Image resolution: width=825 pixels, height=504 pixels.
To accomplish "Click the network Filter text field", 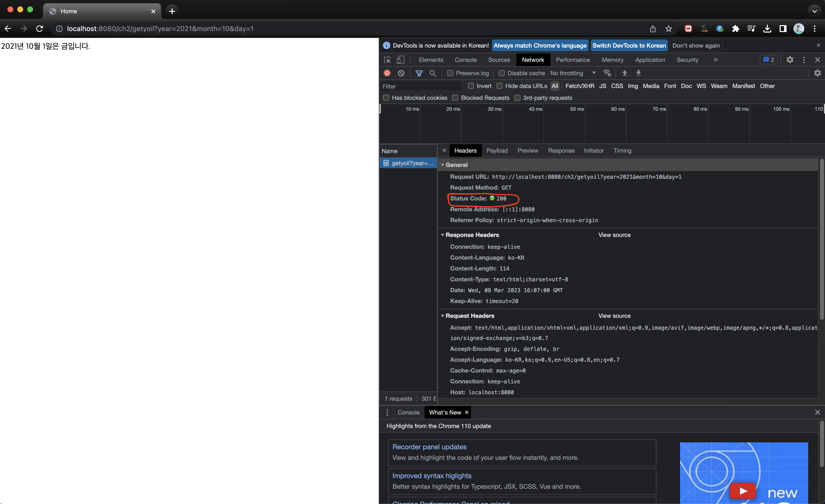I will click(421, 86).
